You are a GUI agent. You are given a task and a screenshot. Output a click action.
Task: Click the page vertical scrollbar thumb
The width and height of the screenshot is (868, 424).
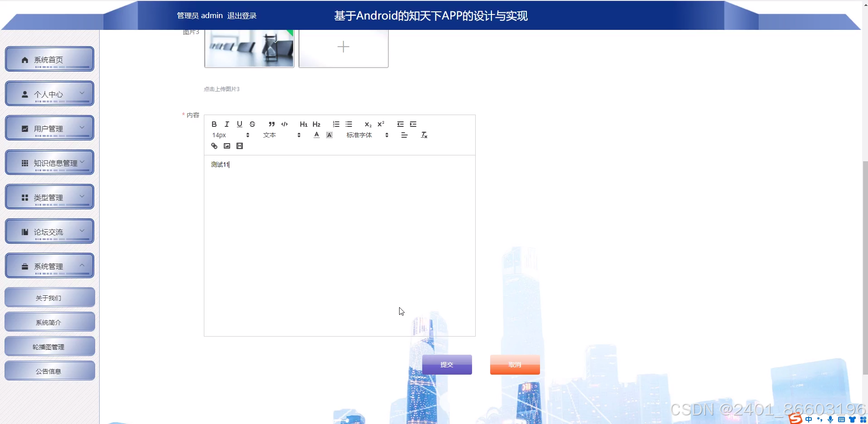[x=865, y=268]
